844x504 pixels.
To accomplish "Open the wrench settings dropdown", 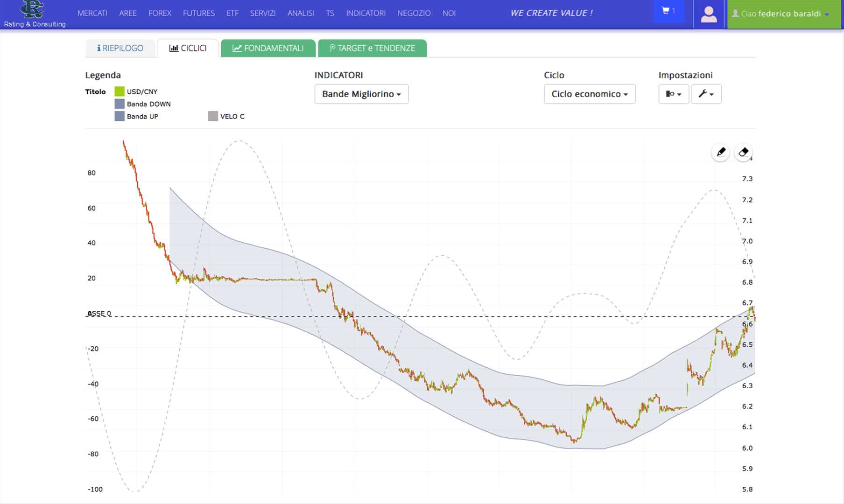I will [706, 94].
